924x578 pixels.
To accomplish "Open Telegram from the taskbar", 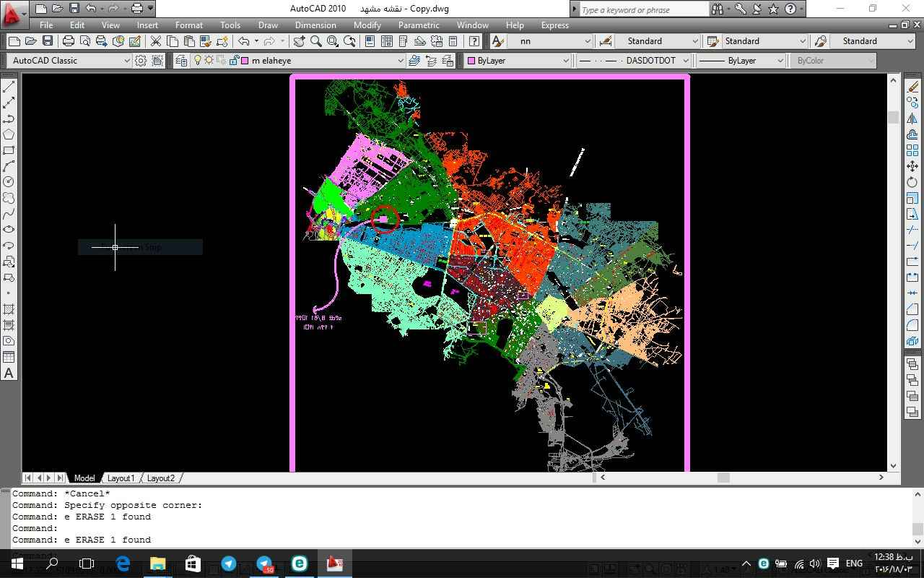I will pos(229,564).
